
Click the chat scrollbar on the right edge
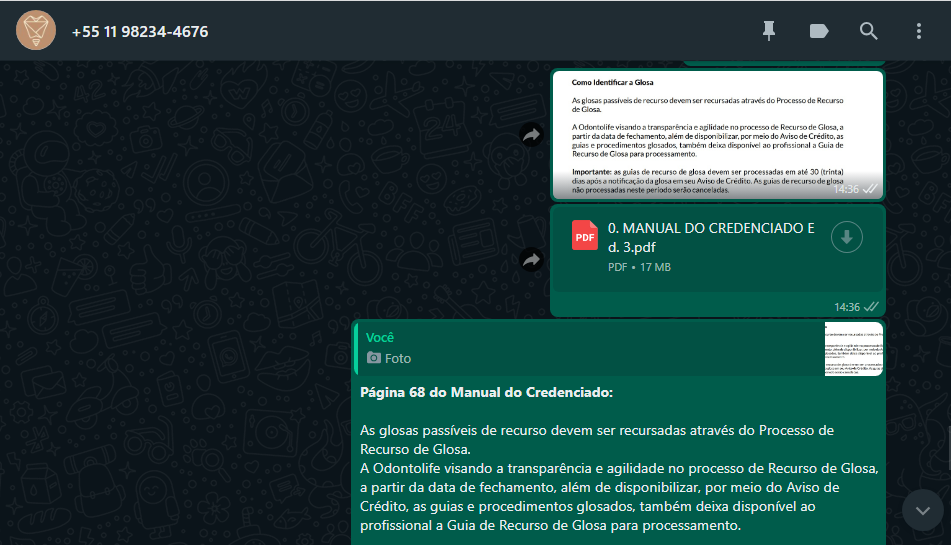949,449
